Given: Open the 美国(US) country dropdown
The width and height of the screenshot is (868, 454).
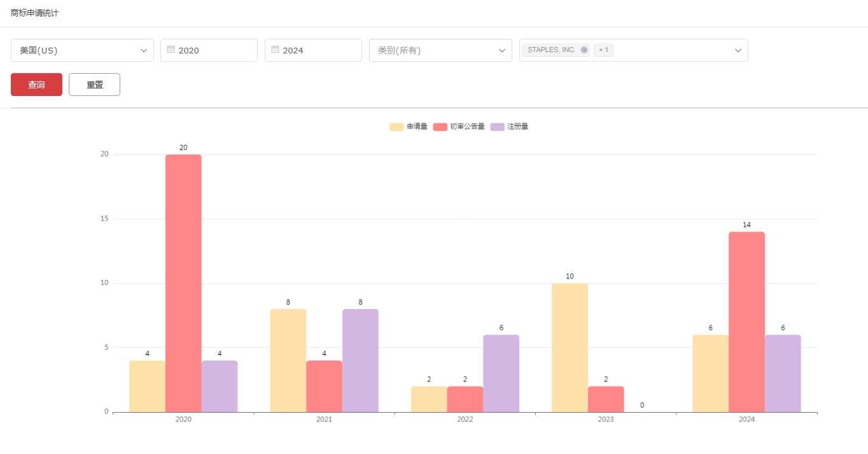Looking at the screenshot, I should (82, 50).
